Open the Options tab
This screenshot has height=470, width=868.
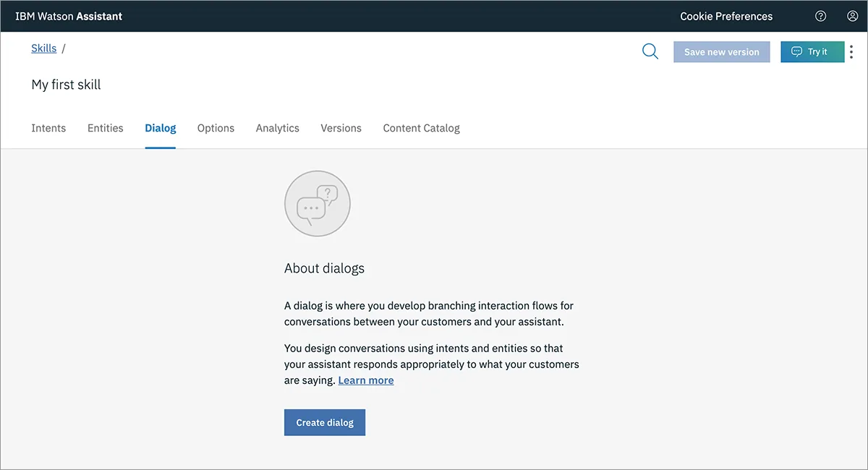coord(216,128)
